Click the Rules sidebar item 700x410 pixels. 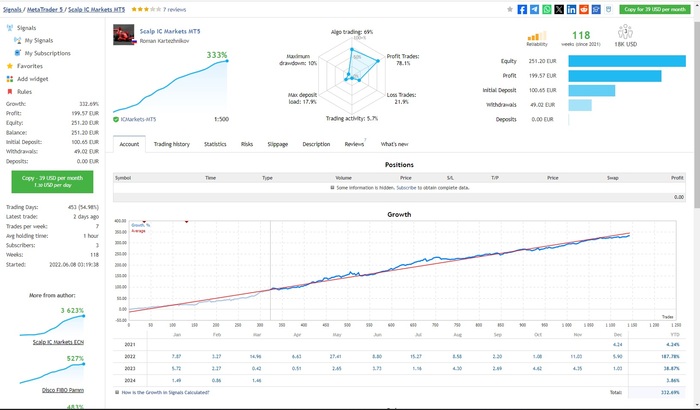coord(25,91)
